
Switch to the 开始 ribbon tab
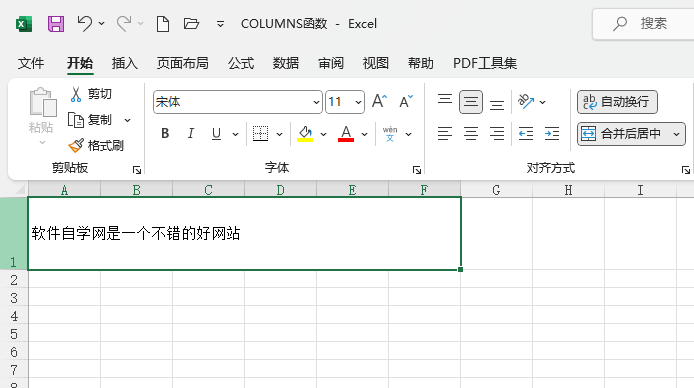coord(80,63)
